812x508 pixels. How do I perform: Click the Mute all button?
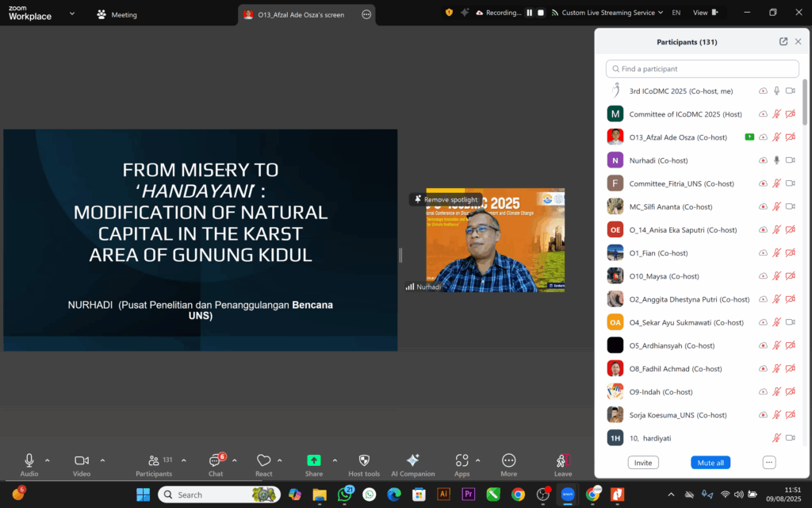[710, 463]
